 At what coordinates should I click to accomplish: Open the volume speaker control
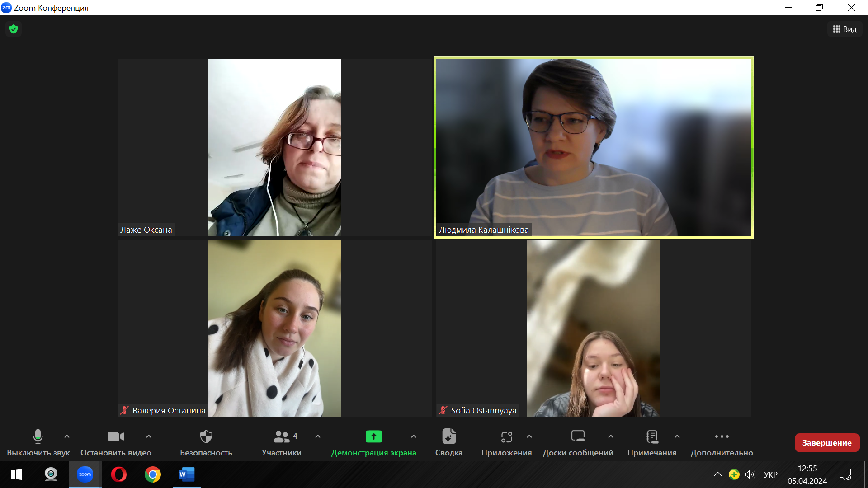750,474
